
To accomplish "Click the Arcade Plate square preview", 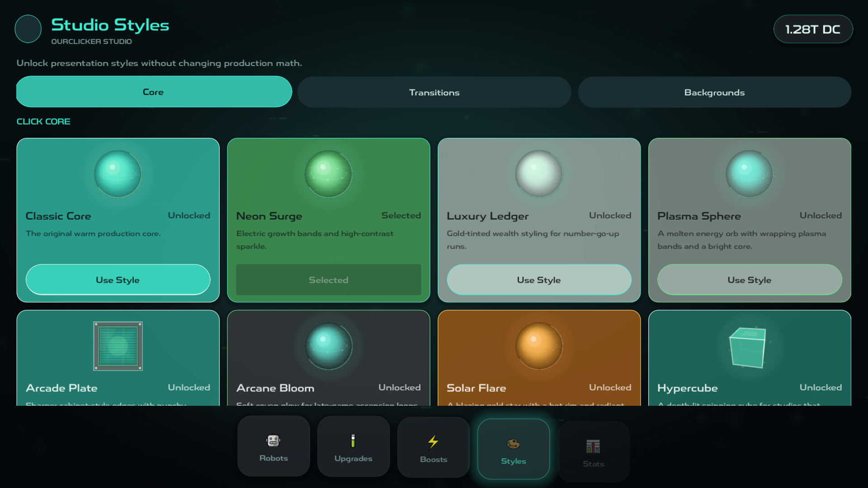I will 118,346.
